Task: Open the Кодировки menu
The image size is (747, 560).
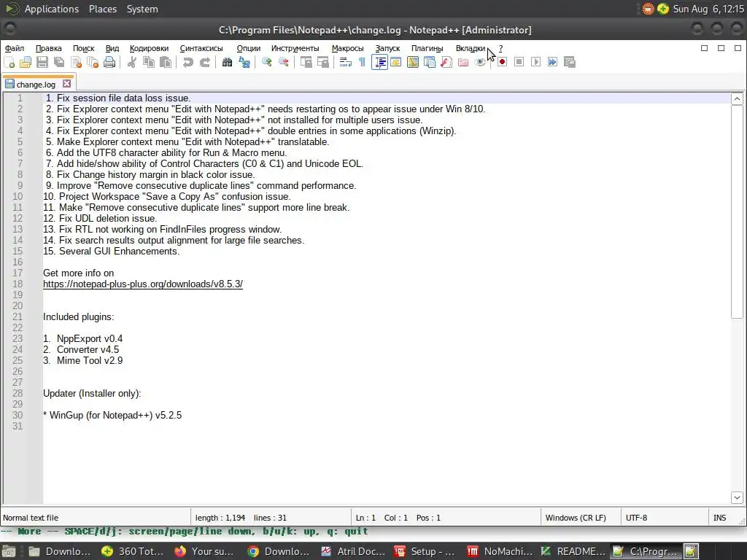Action: pos(149,48)
